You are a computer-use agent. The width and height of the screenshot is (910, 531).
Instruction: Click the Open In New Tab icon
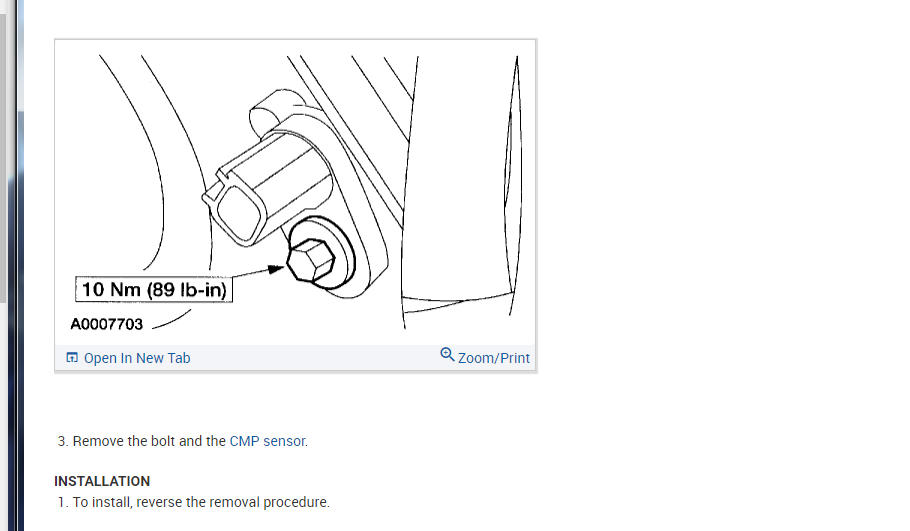(x=72, y=357)
